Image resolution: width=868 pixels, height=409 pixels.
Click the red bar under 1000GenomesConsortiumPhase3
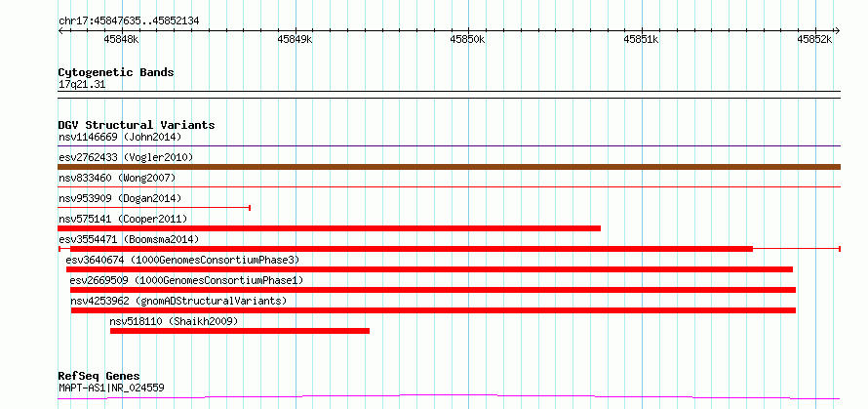(429, 269)
